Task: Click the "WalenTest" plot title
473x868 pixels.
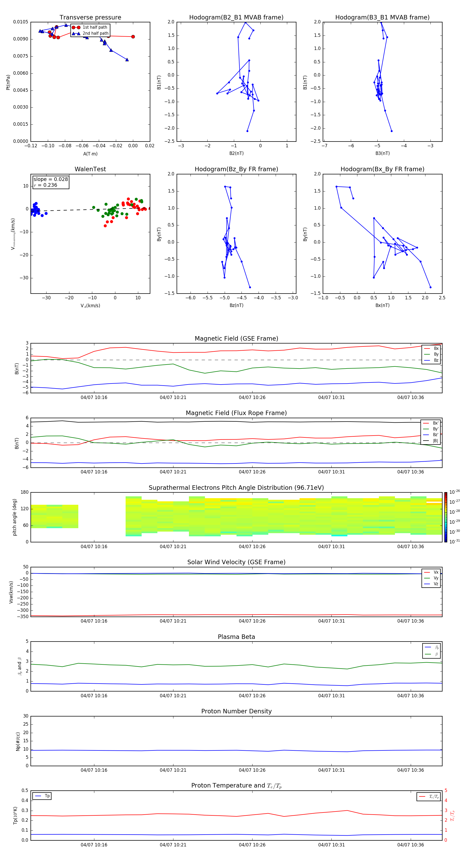Action: [90, 169]
